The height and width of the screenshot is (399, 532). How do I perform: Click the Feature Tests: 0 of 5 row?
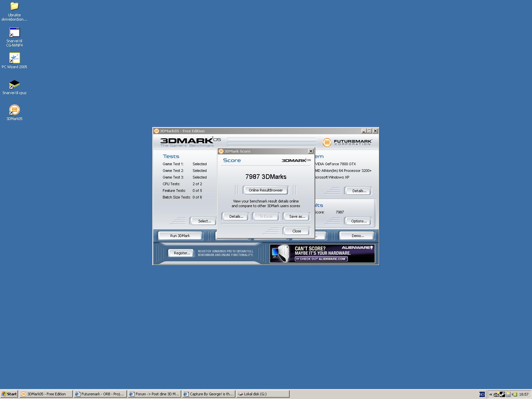[182, 191]
